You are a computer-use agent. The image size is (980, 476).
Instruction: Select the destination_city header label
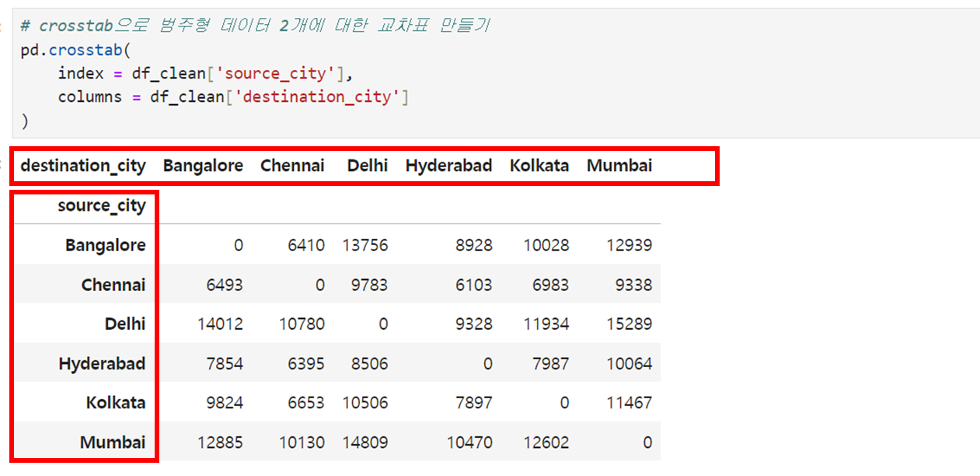(x=82, y=166)
